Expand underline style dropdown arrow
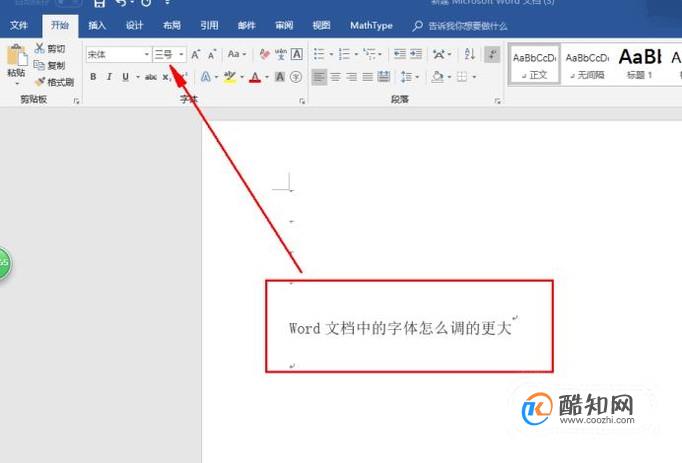Viewport: 682px width, 463px height. tap(138, 77)
